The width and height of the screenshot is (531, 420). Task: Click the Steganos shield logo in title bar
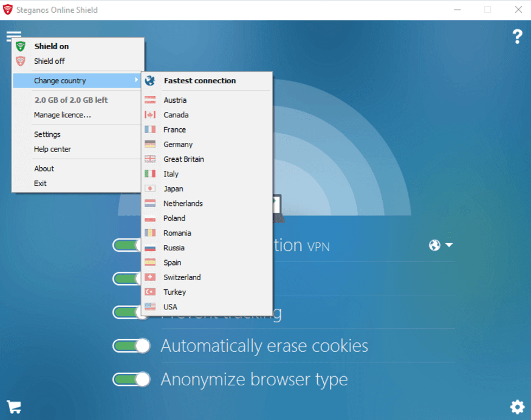[x=7, y=10]
